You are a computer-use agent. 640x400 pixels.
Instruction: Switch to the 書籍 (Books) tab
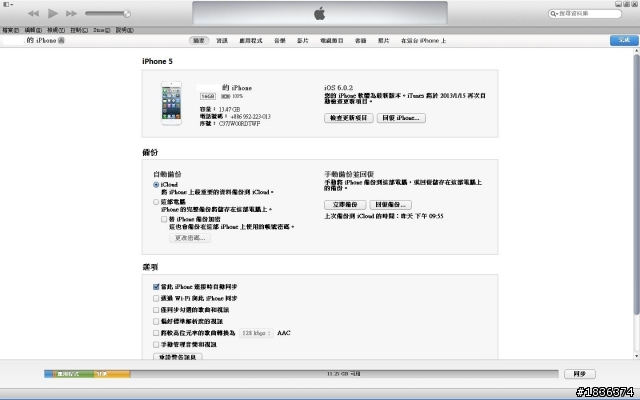click(360, 40)
